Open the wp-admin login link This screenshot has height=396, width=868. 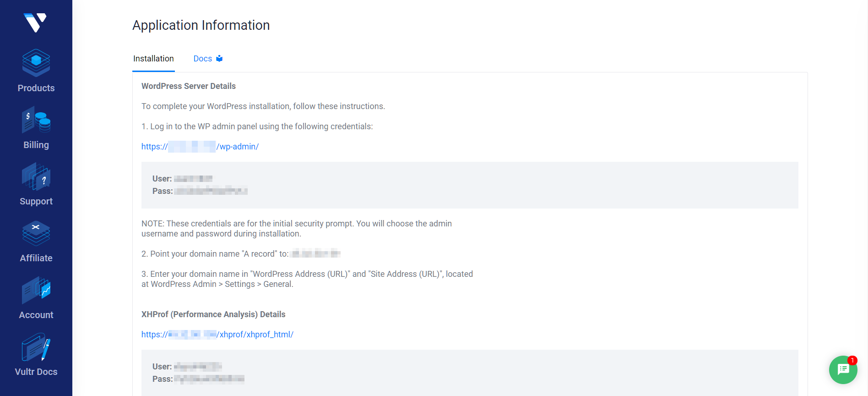pos(200,147)
